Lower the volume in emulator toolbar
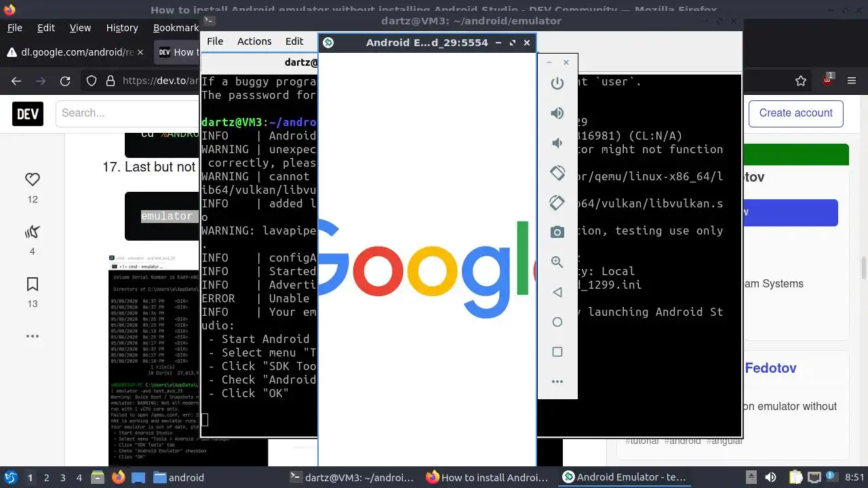This screenshot has height=488, width=868. tap(557, 143)
